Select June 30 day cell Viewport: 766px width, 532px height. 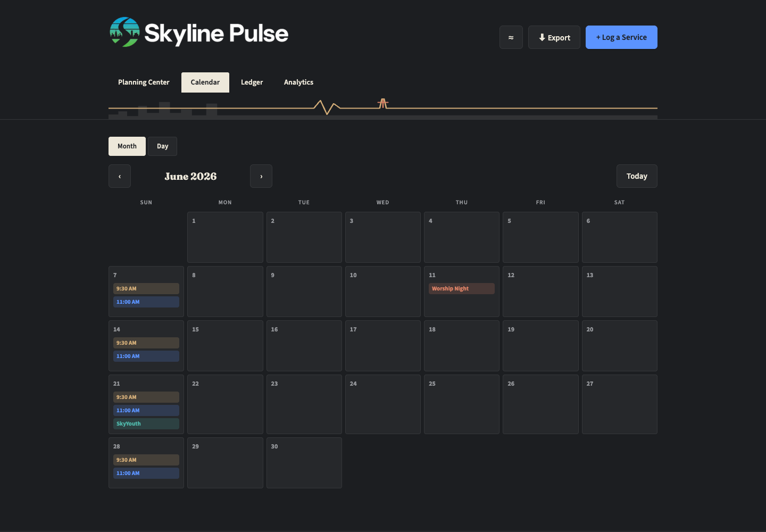click(304, 463)
